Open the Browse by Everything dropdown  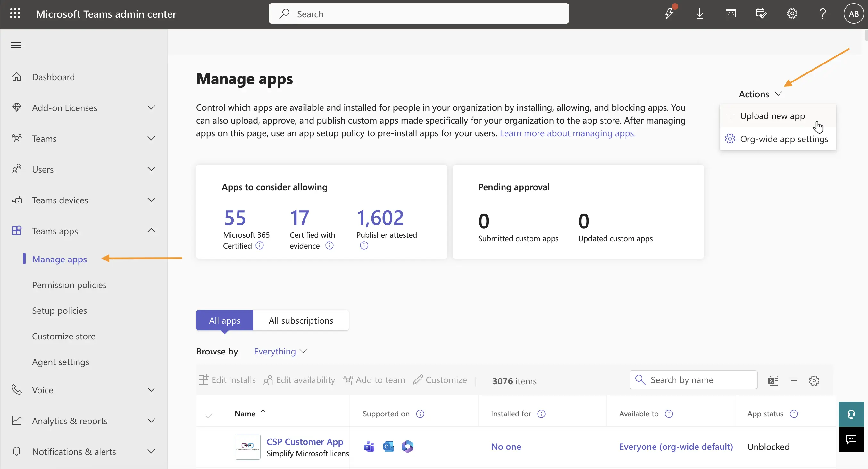(280, 351)
